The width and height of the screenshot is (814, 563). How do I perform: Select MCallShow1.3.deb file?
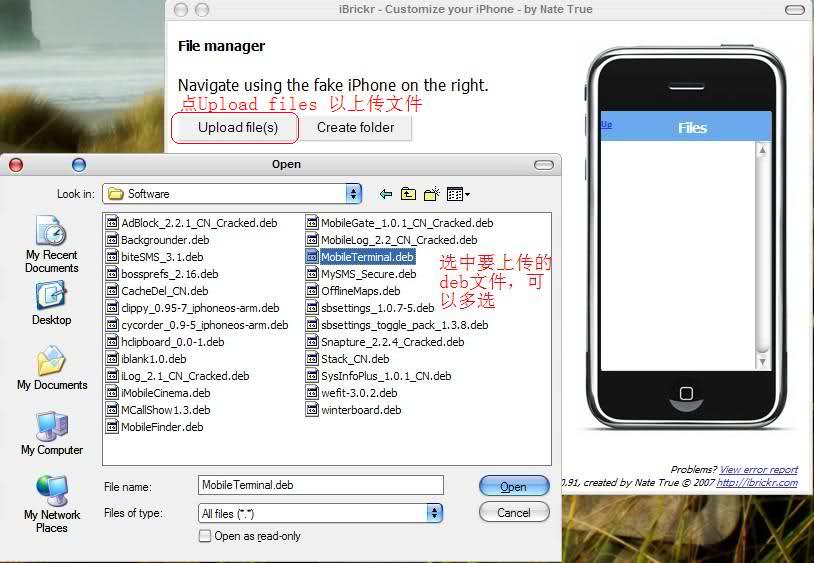[x=158, y=410]
